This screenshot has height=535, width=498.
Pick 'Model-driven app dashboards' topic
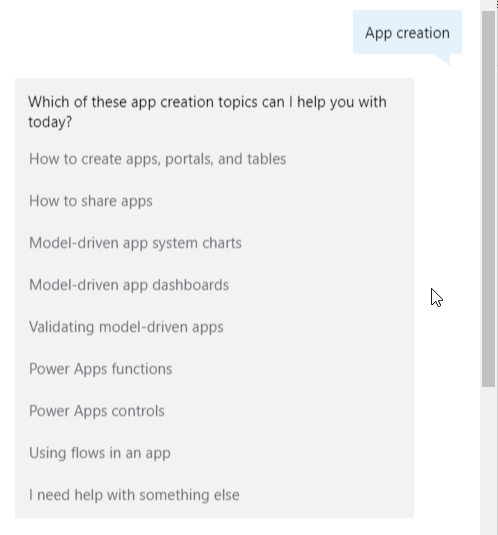click(x=129, y=285)
